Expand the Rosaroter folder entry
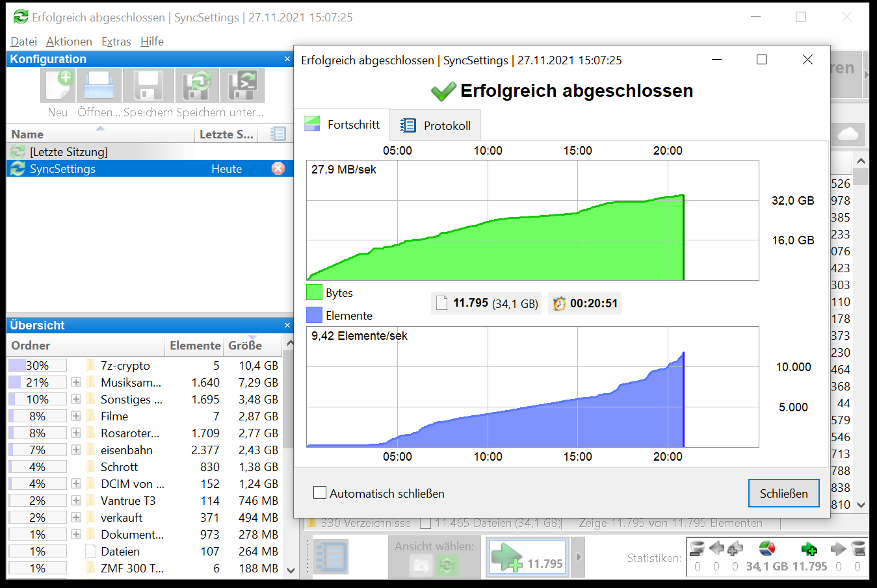This screenshot has height=588, width=877. 75,433
